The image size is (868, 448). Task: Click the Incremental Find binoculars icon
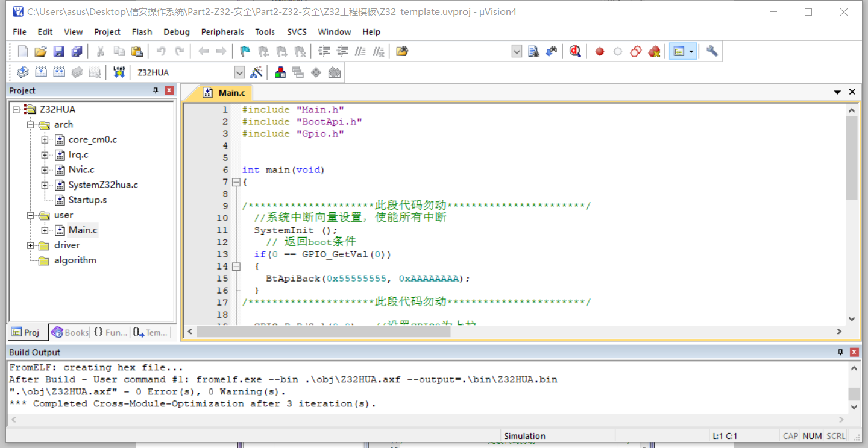pos(552,52)
